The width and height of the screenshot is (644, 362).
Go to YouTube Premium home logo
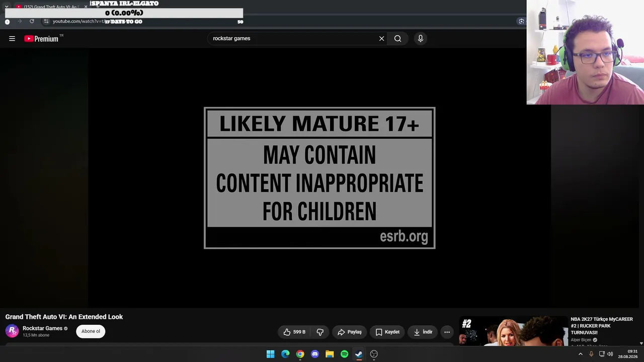point(41,39)
